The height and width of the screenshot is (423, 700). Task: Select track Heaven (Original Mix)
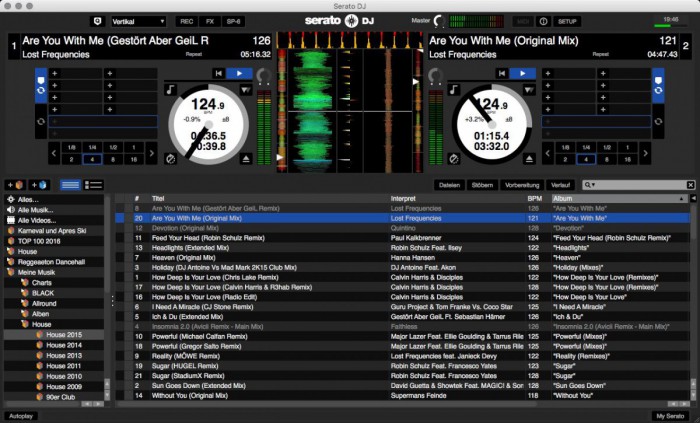click(402, 257)
